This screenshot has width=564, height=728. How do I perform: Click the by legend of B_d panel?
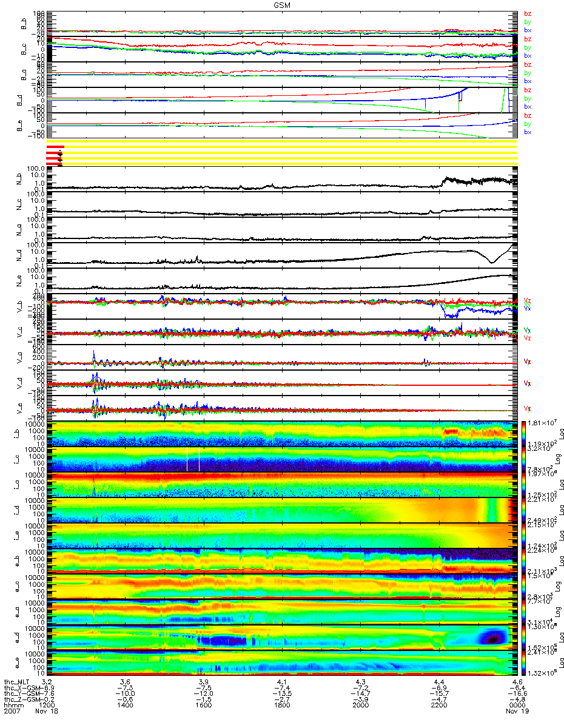pos(528,98)
